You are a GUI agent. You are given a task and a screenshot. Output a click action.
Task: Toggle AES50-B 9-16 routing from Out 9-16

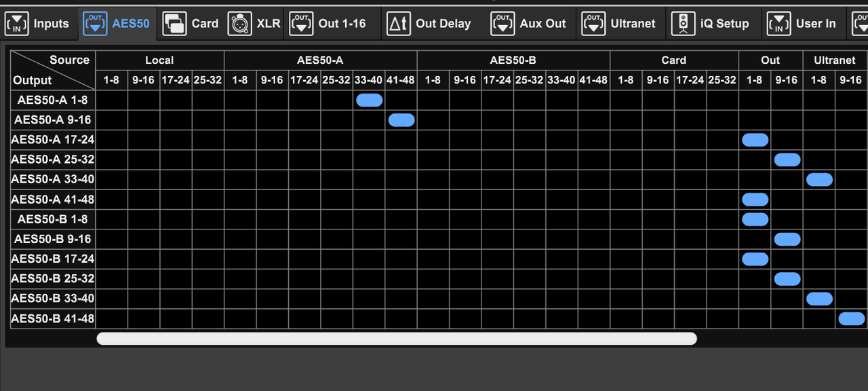[787, 239]
